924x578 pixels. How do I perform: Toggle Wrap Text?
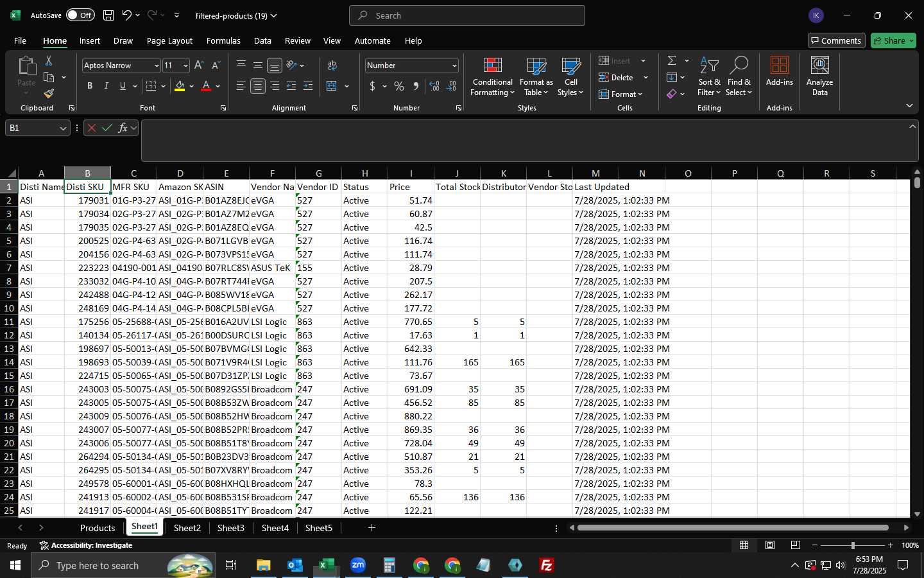[332, 65]
